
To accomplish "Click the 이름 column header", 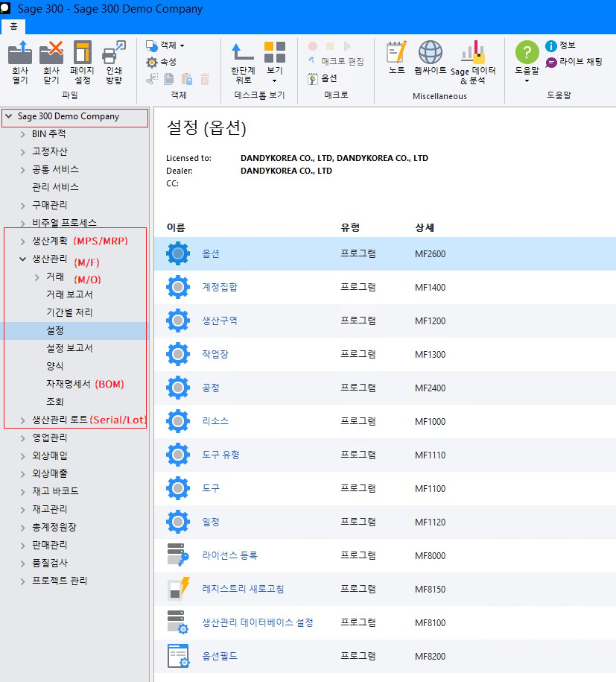I will [176, 227].
